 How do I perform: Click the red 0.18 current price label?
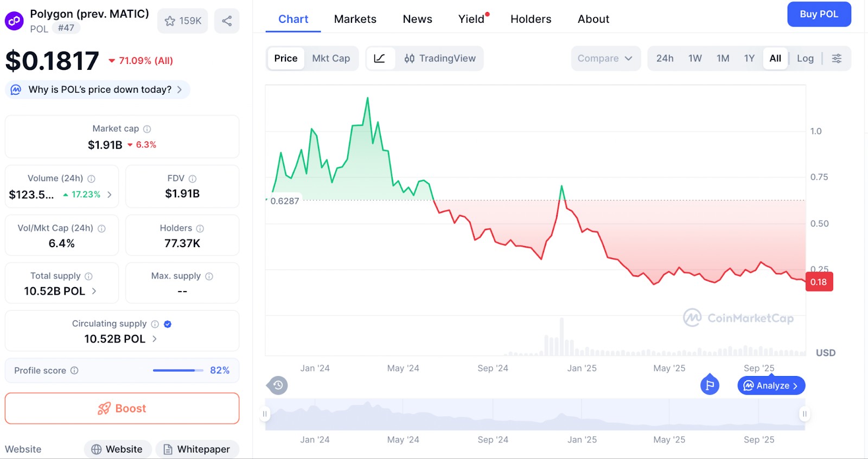(x=819, y=282)
